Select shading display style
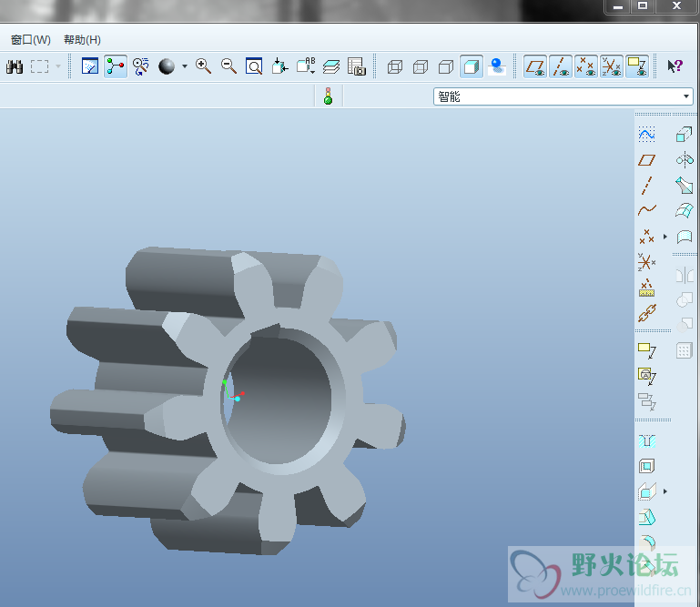This screenshot has height=607, width=700. 472,66
